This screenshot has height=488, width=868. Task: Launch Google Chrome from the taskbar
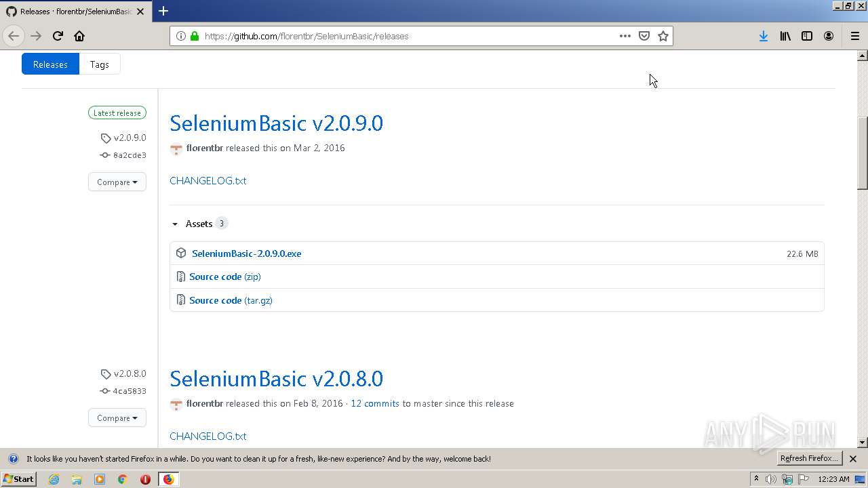click(x=122, y=479)
